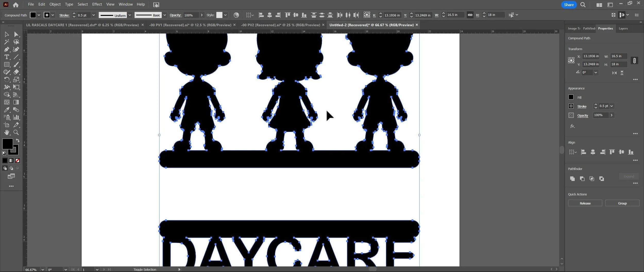
Task: Choose the Line Segment tool
Action: 16,57
